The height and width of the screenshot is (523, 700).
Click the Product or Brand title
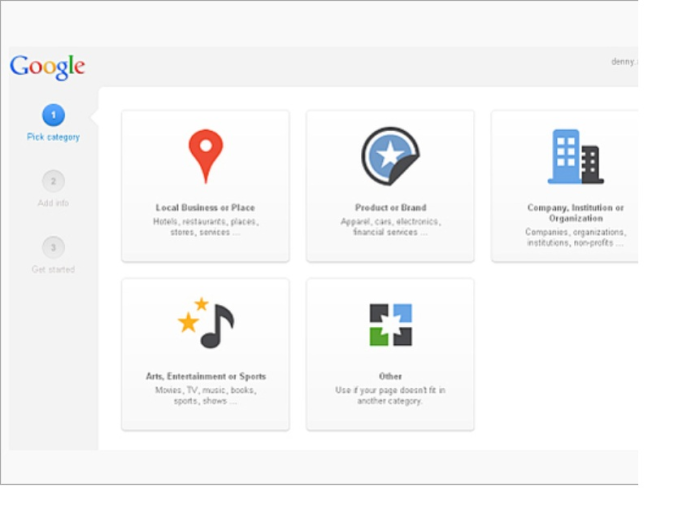391,208
